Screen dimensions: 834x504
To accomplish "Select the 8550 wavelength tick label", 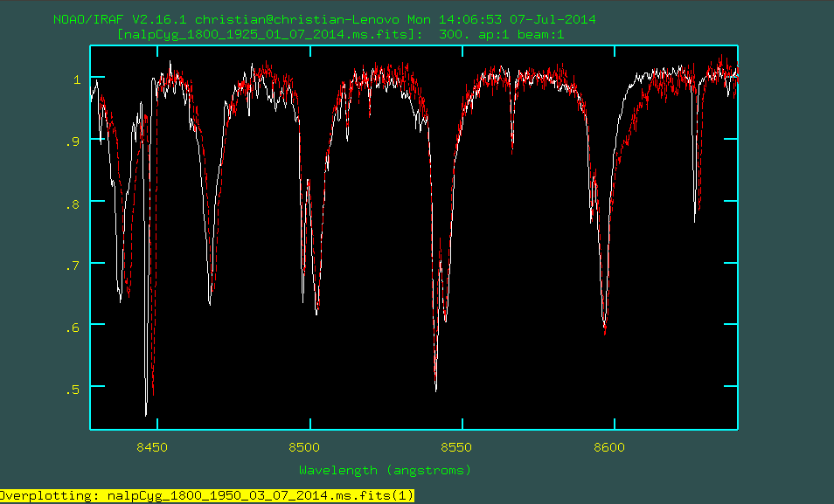I will (x=456, y=448).
